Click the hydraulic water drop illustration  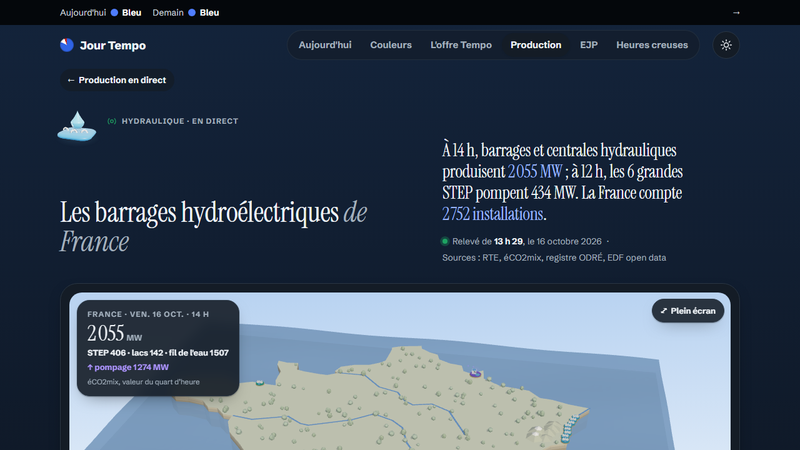point(77,126)
